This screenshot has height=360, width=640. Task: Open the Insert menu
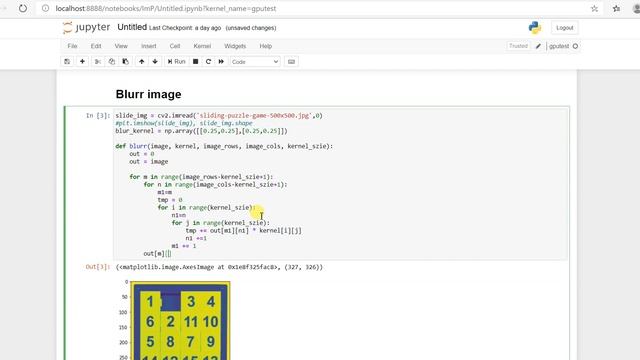(149, 46)
